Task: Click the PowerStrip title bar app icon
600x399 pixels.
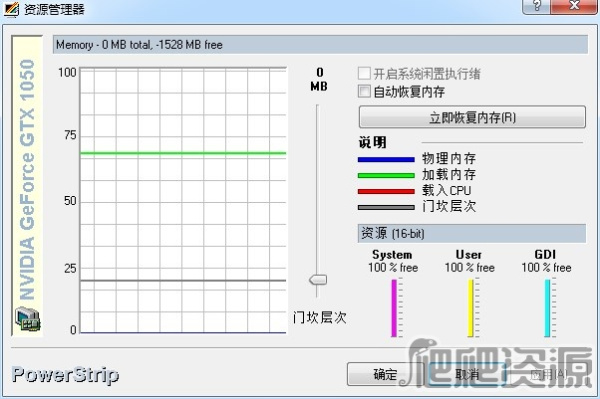Action: point(11,9)
